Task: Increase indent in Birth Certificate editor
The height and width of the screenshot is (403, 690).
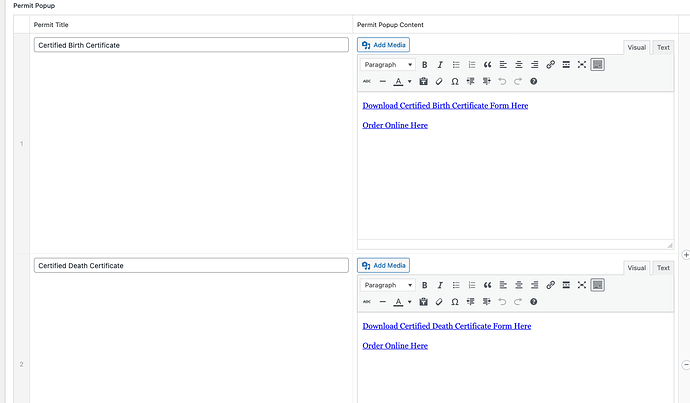Action: pyautogui.click(x=486, y=81)
